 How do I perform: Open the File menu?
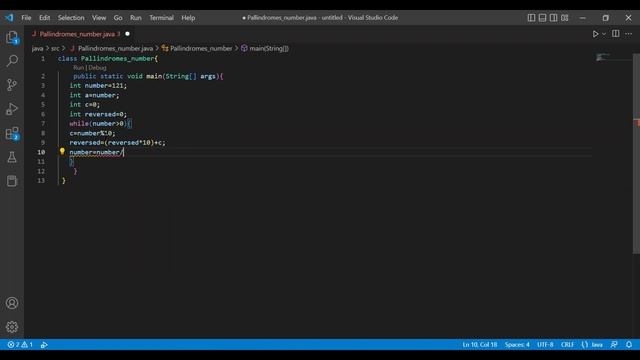click(x=26, y=18)
